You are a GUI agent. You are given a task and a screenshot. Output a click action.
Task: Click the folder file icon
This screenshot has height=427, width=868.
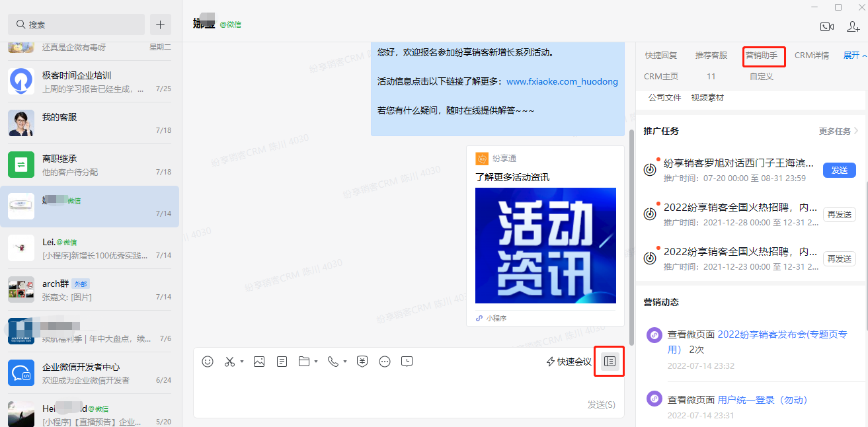(x=304, y=362)
